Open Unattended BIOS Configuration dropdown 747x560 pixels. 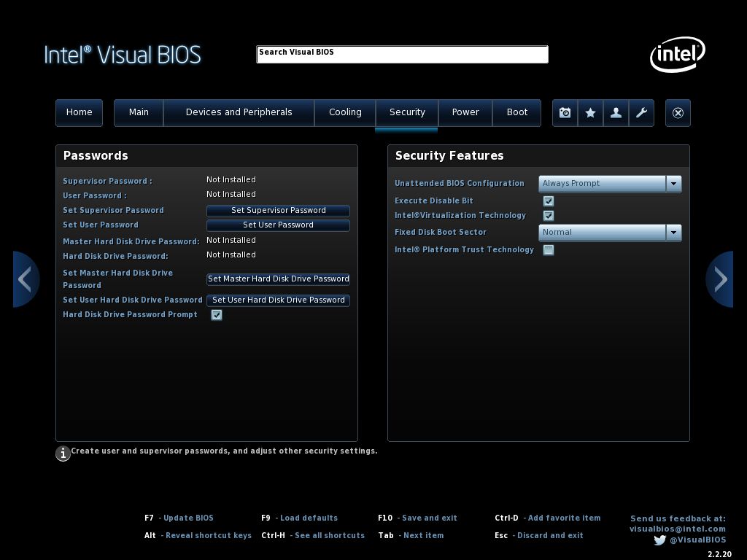(x=610, y=184)
